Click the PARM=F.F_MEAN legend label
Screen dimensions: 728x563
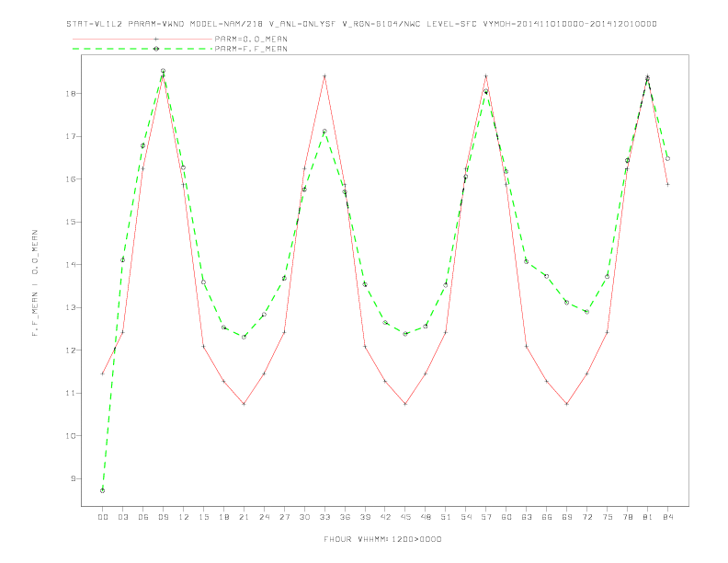tap(251, 49)
